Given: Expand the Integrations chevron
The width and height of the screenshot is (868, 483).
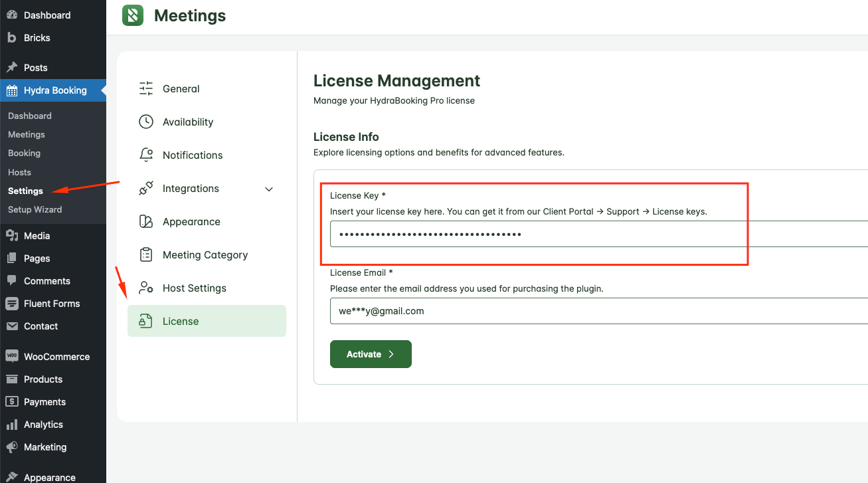Looking at the screenshot, I should pos(269,189).
